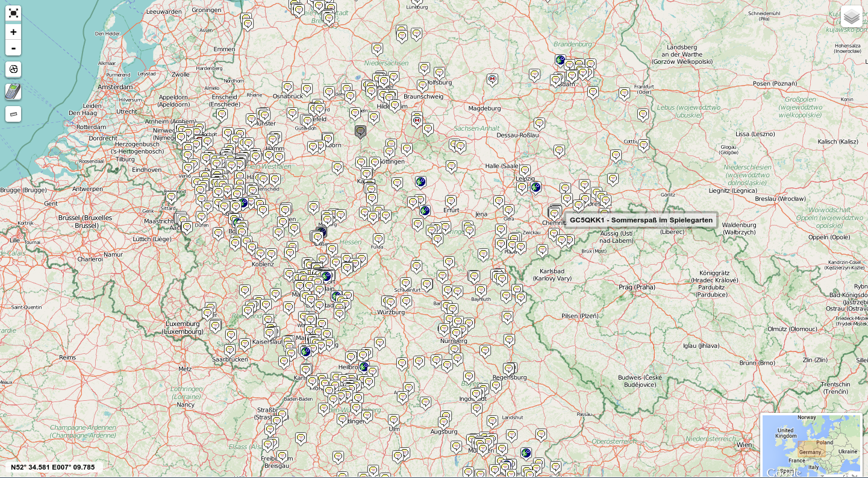Click the fullscreen map button
The image size is (868, 478).
(x=13, y=13)
